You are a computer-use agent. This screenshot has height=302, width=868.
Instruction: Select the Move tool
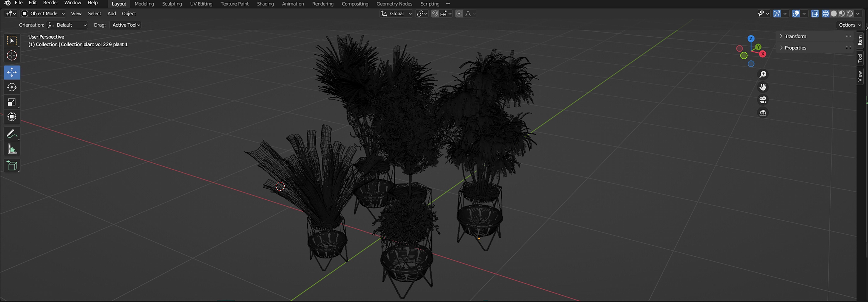[x=12, y=72]
